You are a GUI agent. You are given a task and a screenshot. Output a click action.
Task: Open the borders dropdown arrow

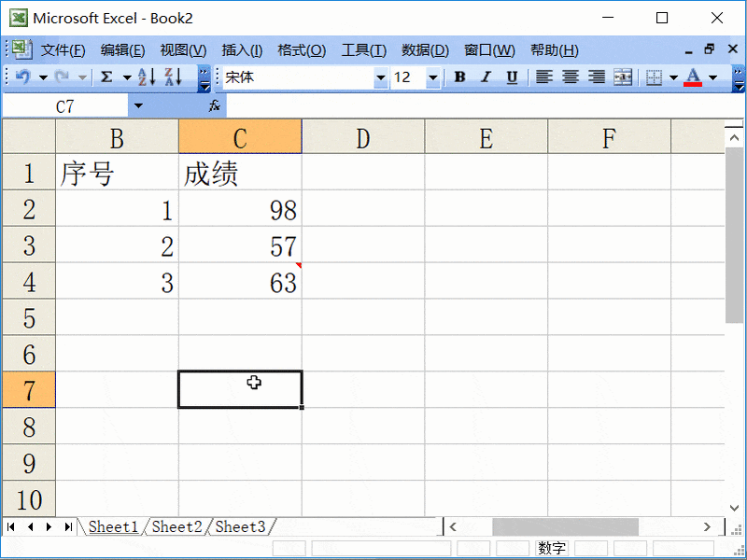point(671,77)
